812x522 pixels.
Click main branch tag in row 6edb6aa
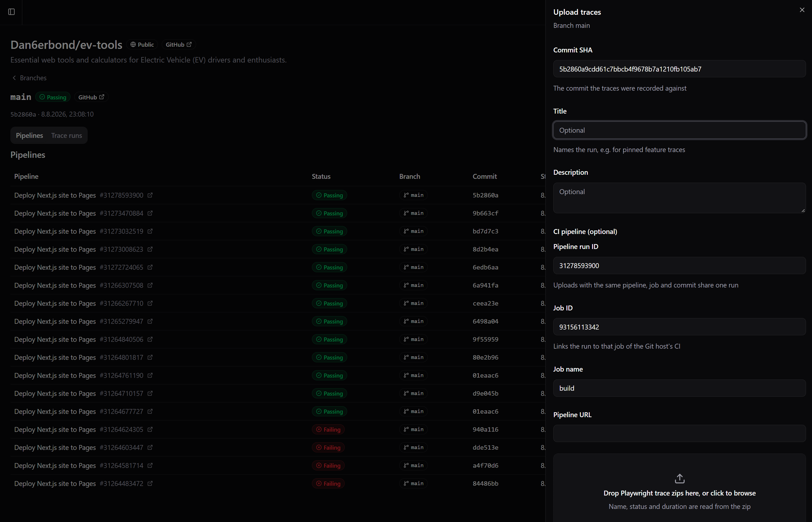413,267
